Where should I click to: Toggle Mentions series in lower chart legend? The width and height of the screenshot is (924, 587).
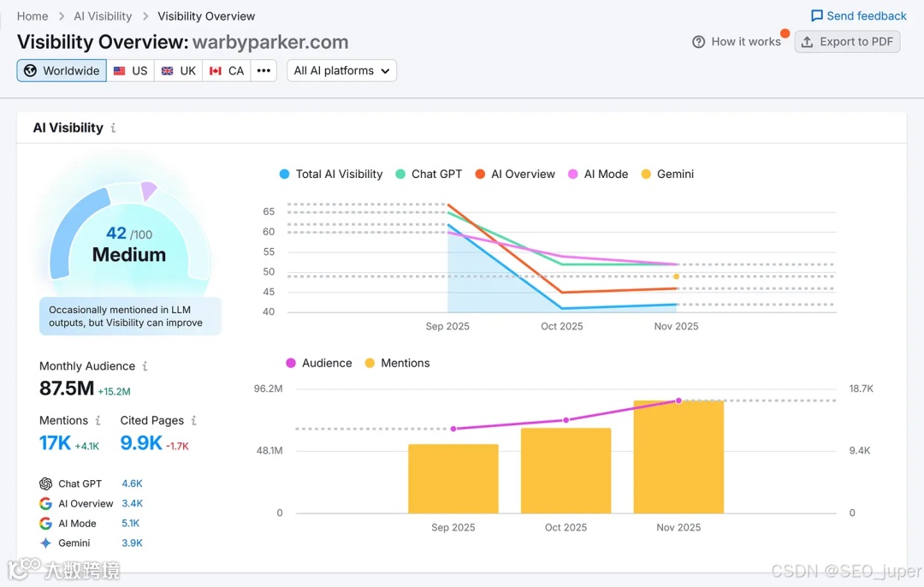(x=398, y=363)
